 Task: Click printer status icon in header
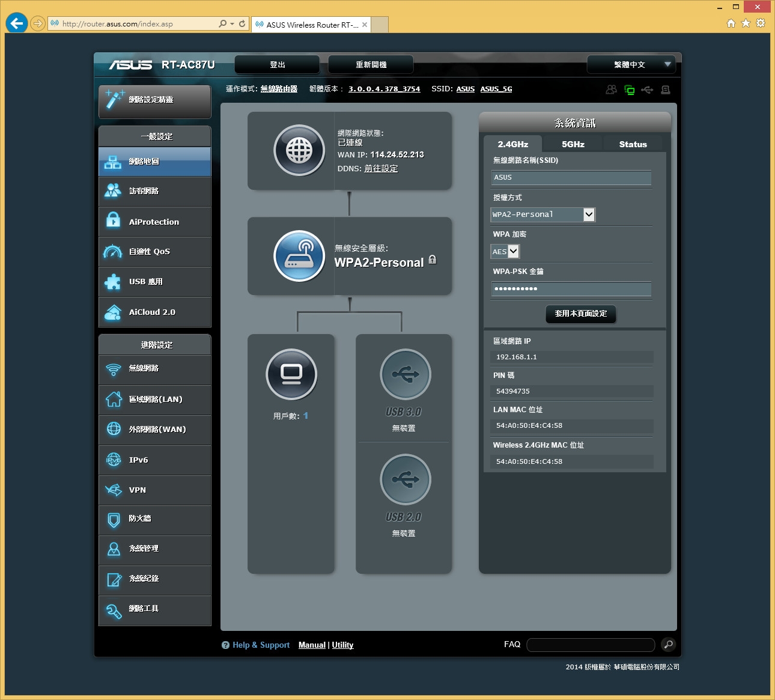coord(666,90)
